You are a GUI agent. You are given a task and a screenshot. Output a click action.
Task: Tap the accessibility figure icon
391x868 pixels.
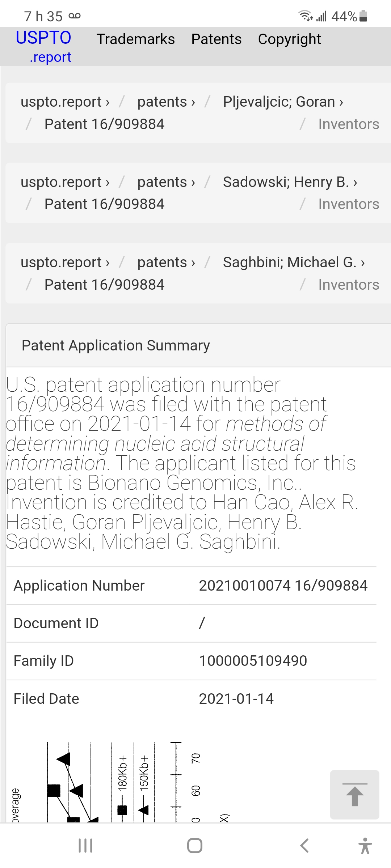365,846
